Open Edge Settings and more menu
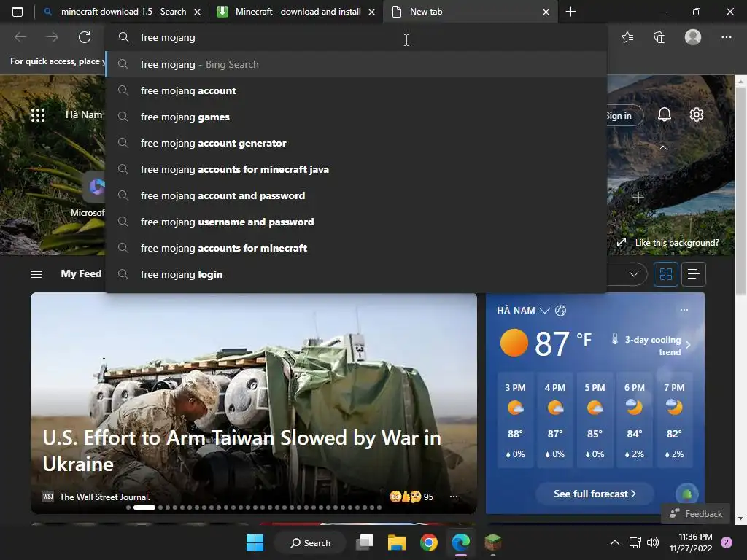Screen dimensions: 747x560 tap(726, 37)
